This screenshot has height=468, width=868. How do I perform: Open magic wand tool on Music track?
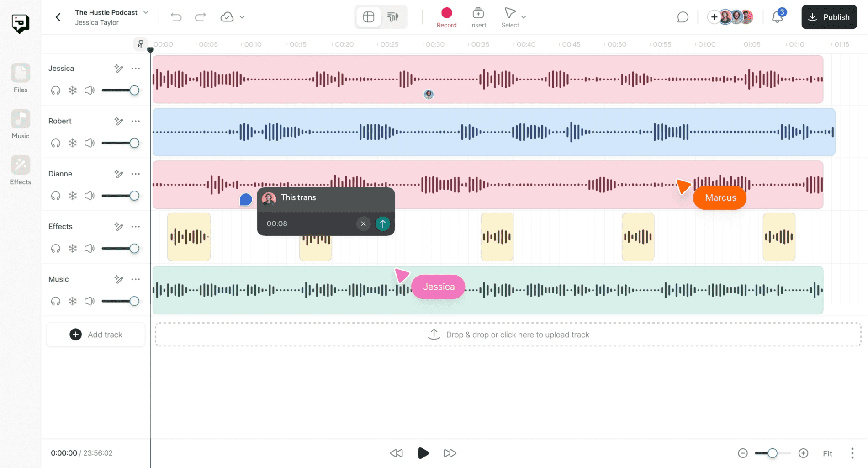point(119,279)
